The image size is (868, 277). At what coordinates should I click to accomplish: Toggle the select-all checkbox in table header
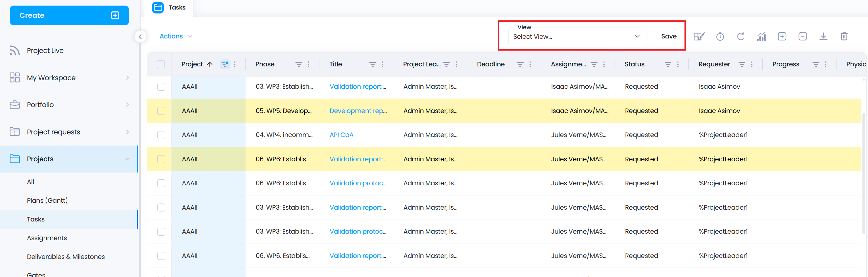coord(161,64)
